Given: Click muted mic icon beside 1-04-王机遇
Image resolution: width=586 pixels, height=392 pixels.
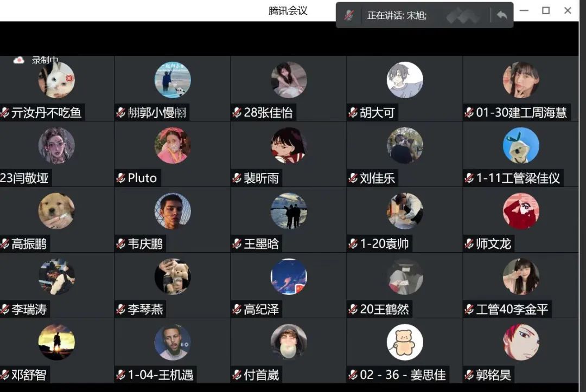Looking at the screenshot, I should coord(120,375).
